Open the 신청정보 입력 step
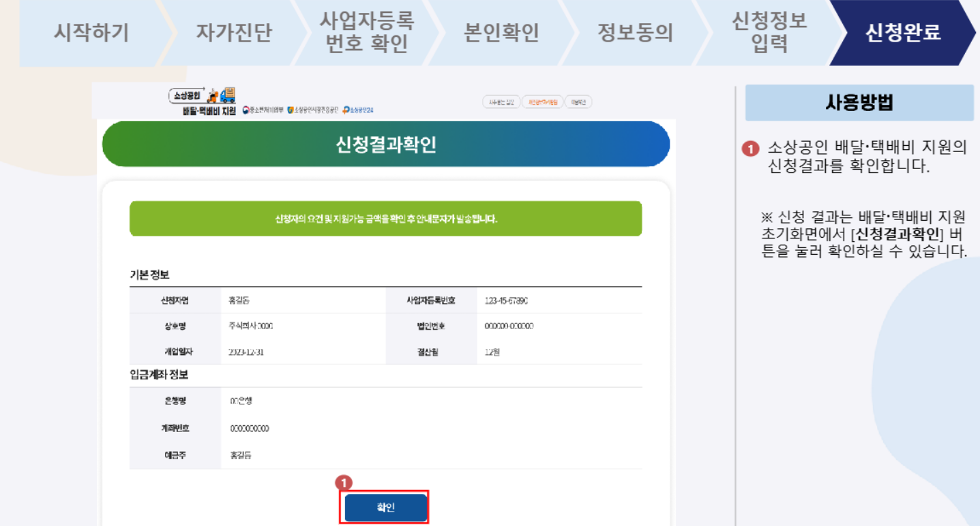The width and height of the screenshot is (980, 526). click(769, 31)
